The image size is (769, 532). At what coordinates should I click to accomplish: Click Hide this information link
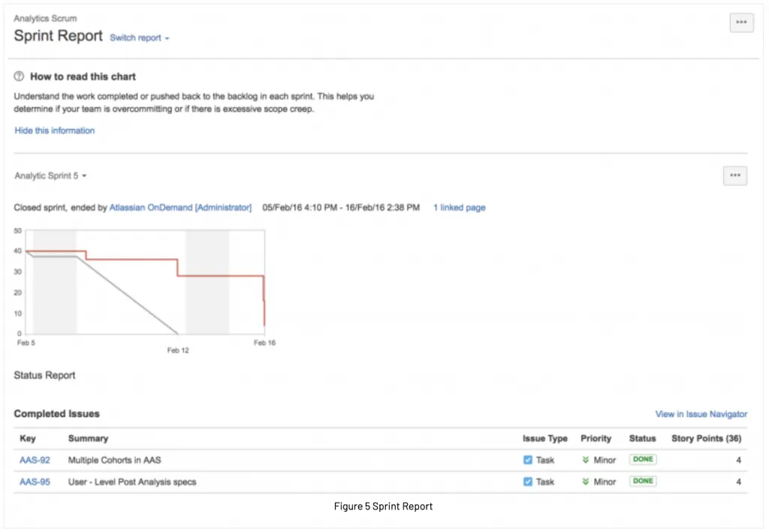(54, 131)
